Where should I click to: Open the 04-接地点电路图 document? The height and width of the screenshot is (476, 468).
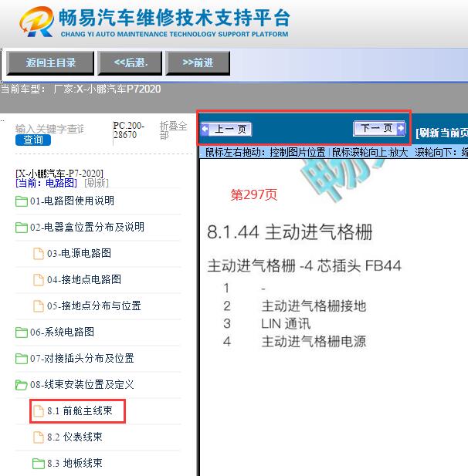point(84,279)
